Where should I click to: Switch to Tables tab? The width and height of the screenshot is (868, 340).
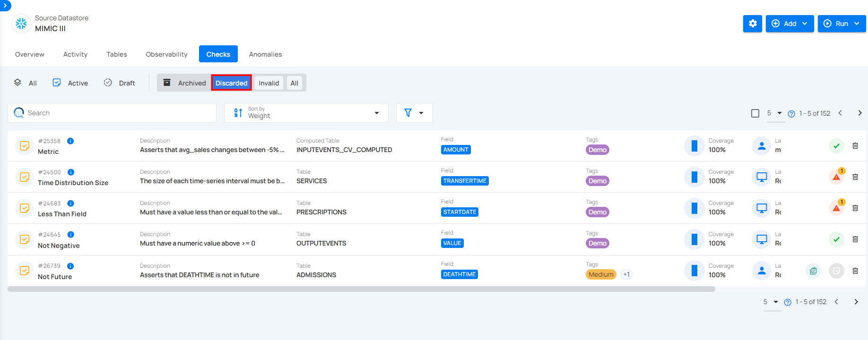click(x=117, y=54)
